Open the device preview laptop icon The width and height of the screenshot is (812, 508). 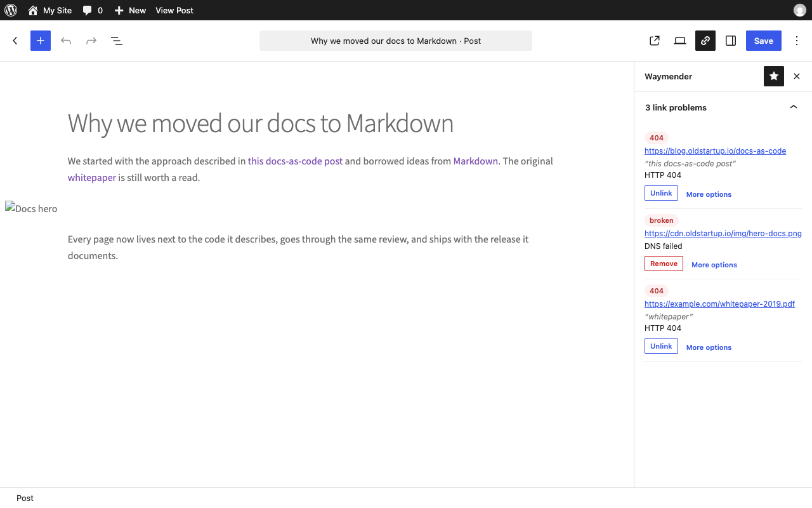pos(680,41)
